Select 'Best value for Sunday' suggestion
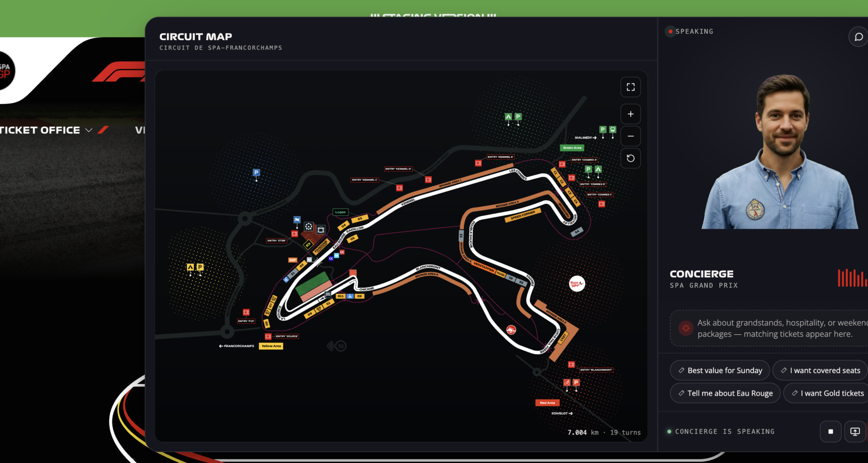 720,370
